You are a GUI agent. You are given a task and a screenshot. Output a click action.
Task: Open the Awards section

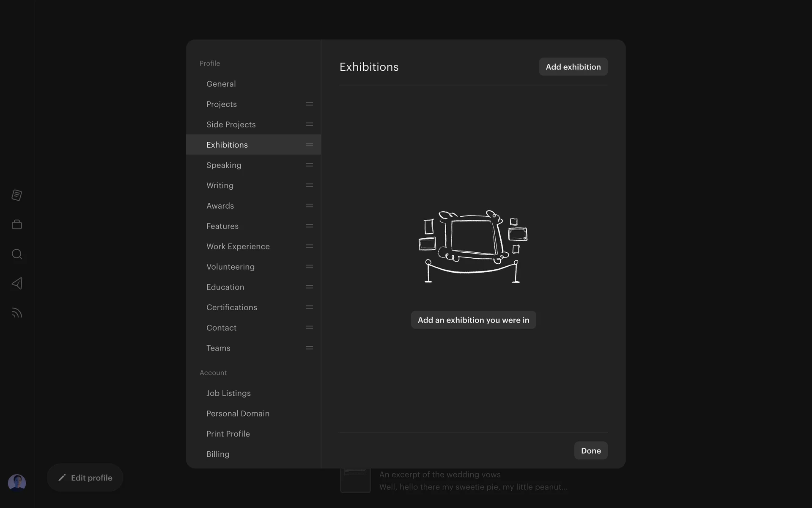tap(220, 206)
